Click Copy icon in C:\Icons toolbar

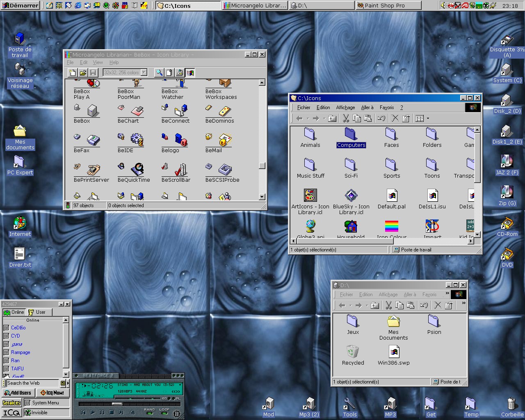357,119
